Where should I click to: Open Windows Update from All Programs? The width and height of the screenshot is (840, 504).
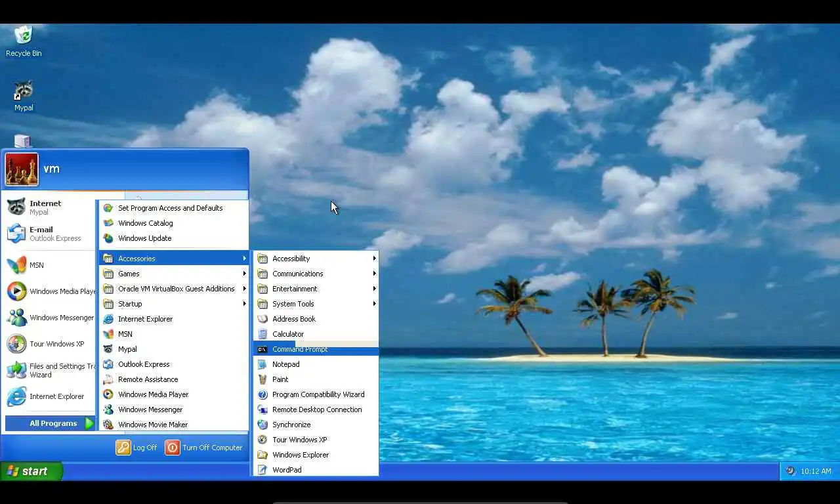click(x=174, y=238)
